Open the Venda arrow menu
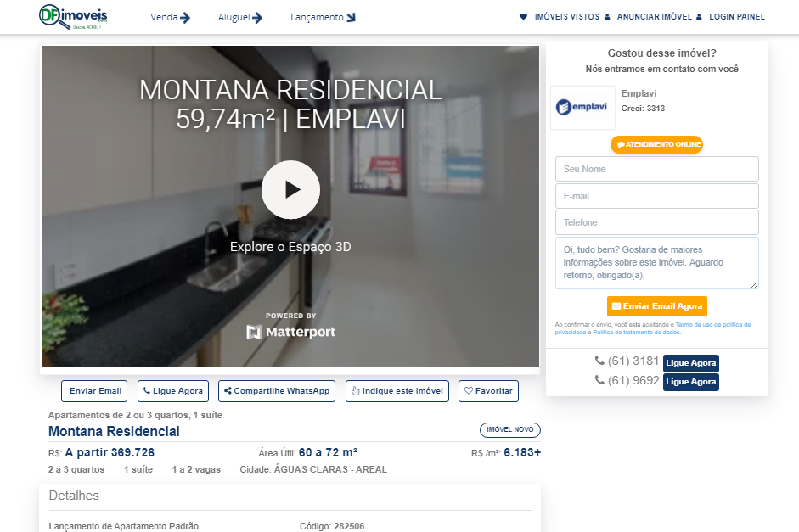This screenshot has width=799, height=532. [x=170, y=17]
